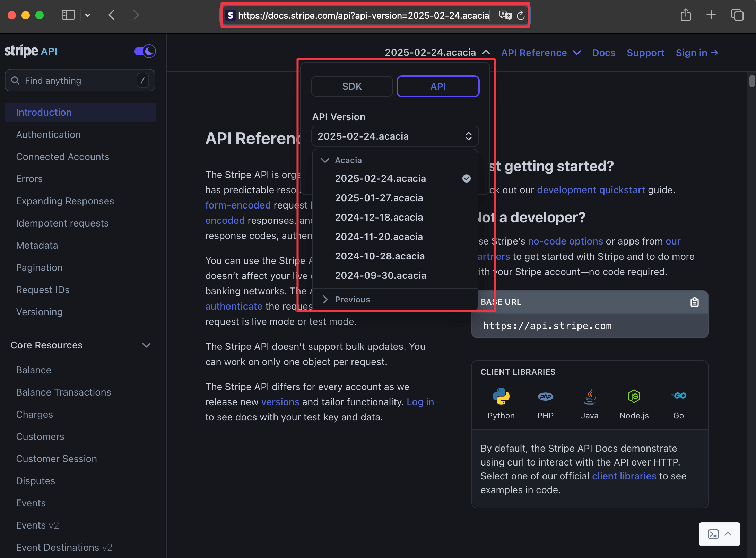Select the 2025-01-27.acacia version
The image size is (756, 558).
379,198
